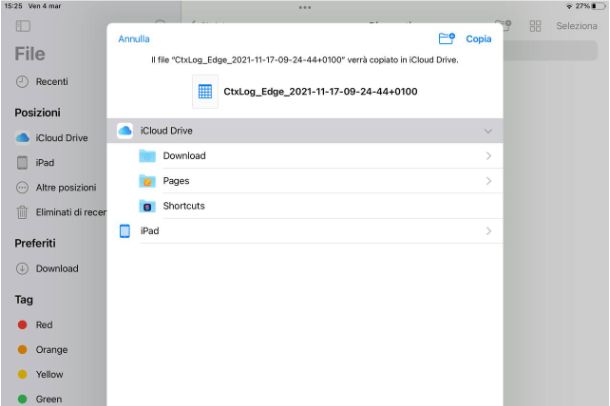610x406 pixels.
Task: Tap the three-dot multitasking menu at top
Action: pyautogui.click(x=305, y=7)
